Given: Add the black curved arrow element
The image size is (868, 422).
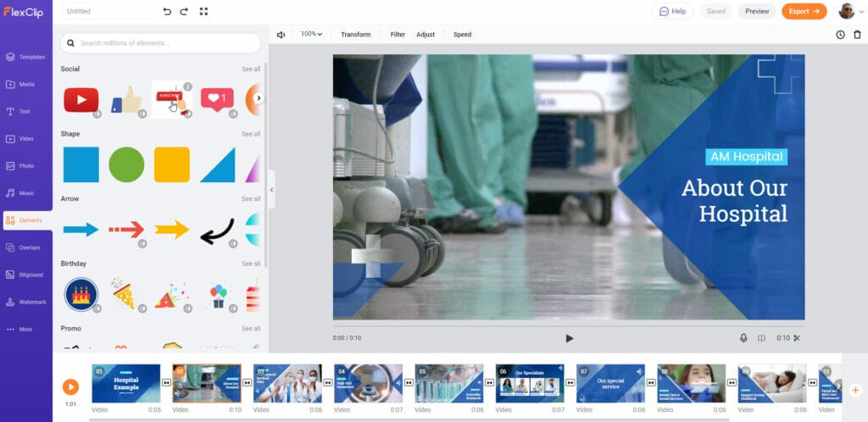Looking at the screenshot, I should point(217,231).
